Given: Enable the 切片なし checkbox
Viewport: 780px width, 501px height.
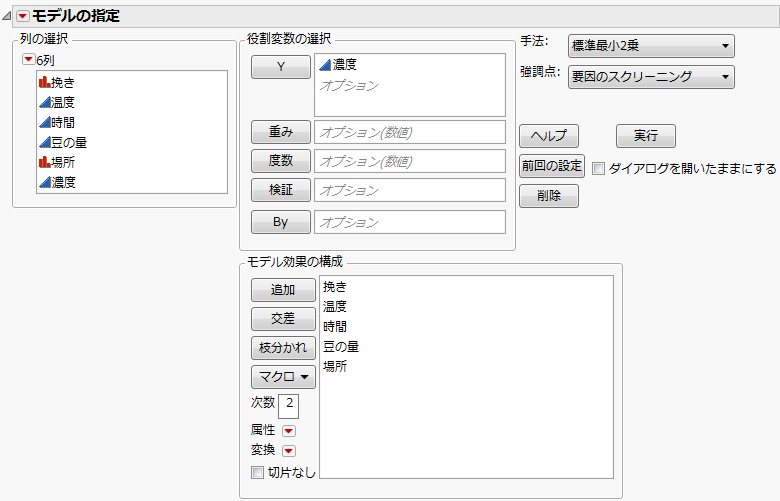Looking at the screenshot, I should [257, 472].
